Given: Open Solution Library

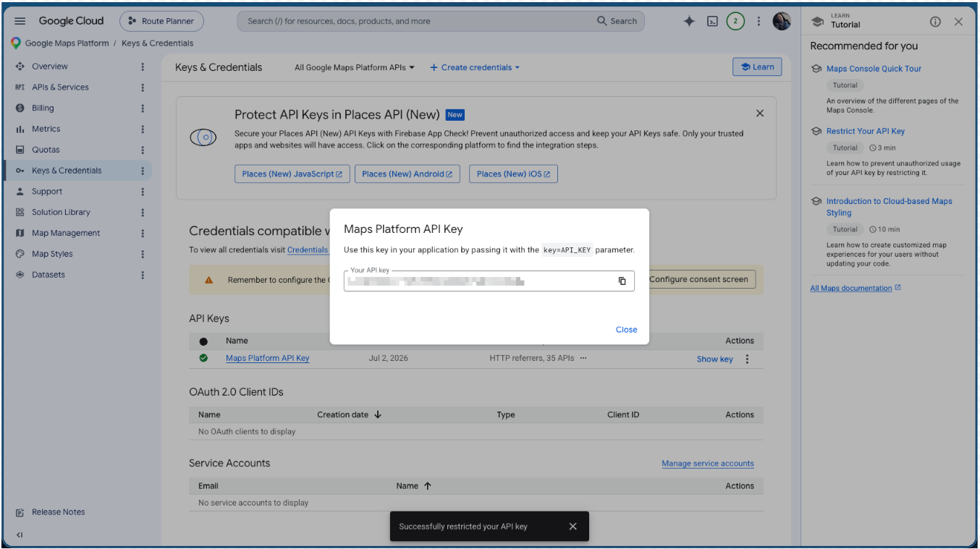Looking at the screenshot, I should point(61,213).
